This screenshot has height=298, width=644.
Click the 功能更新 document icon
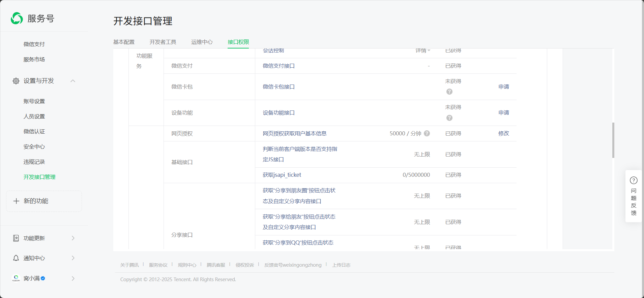point(16,238)
